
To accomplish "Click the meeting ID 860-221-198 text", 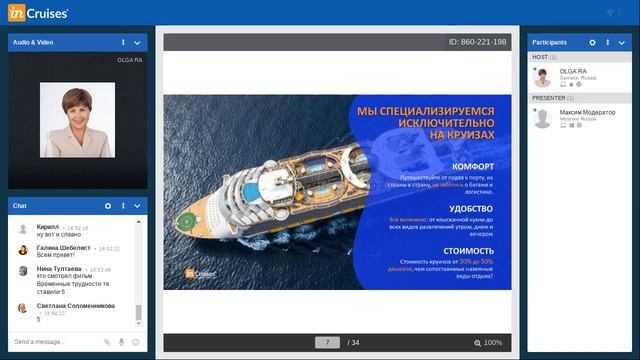I will [478, 42].
